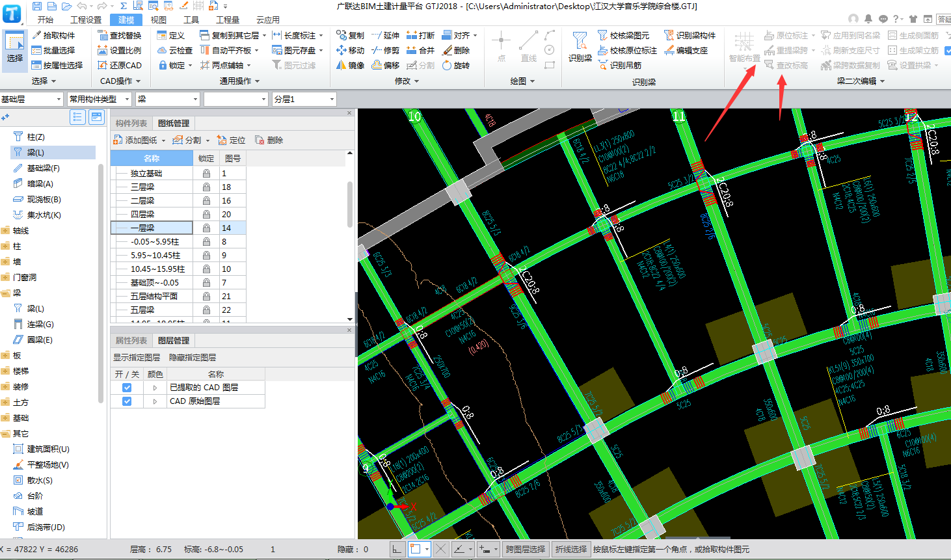The image size is (951, 560).
Task: Click 显示指定图层 show layer link
Action: (x=137, y=357)
